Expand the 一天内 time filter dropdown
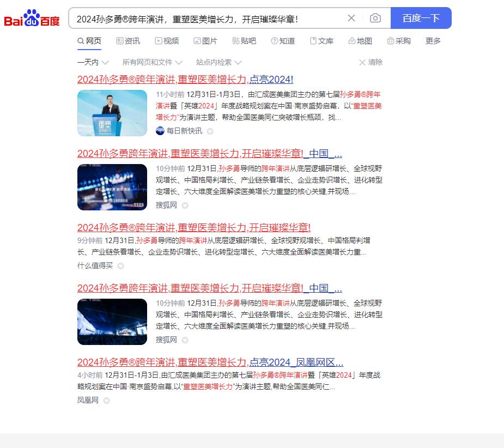504x448 pixels. tap(93, 62)
